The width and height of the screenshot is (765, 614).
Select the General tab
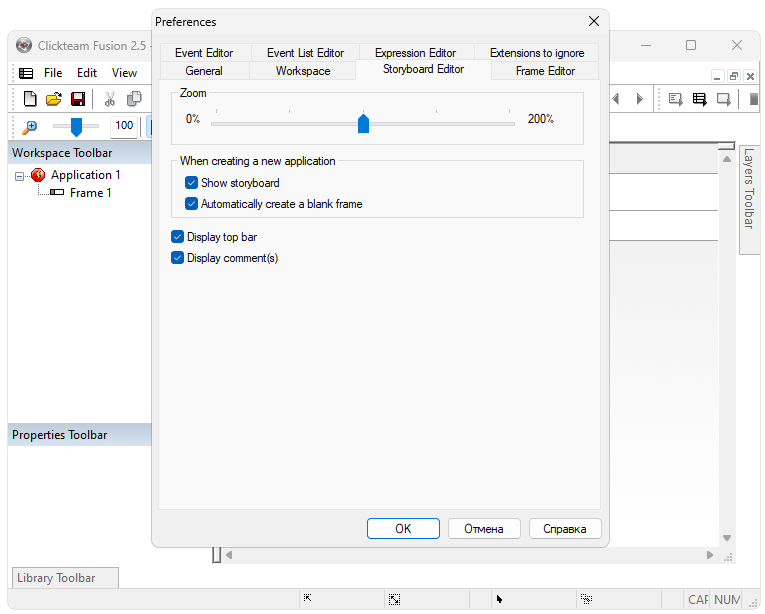coord(204,71)
